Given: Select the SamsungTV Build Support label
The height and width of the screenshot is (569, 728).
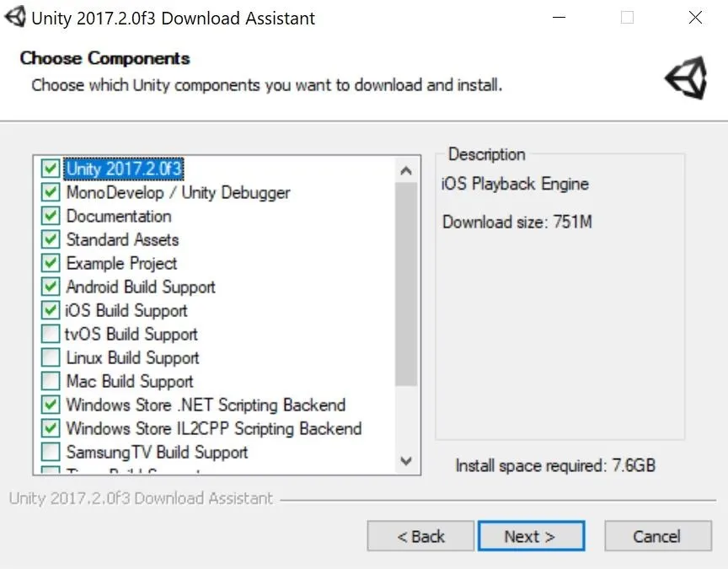Looking at the screenshot, I should click(x=157, y=453).
